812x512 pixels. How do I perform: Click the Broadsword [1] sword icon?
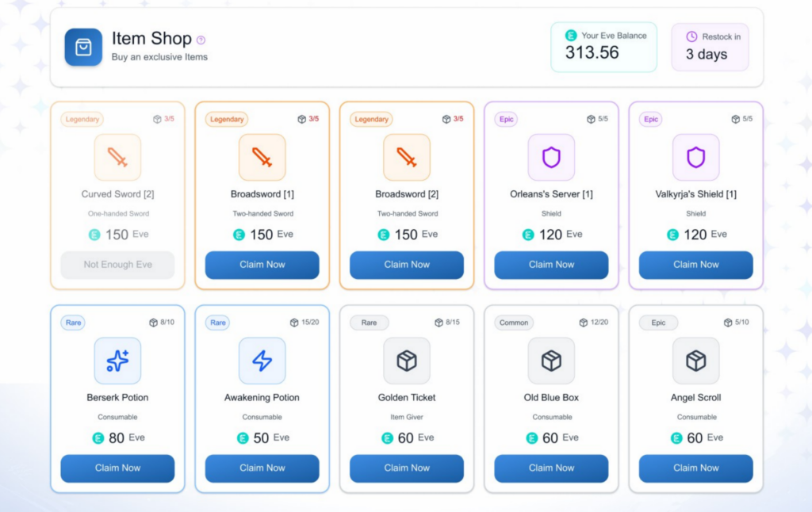click(262, 157)
